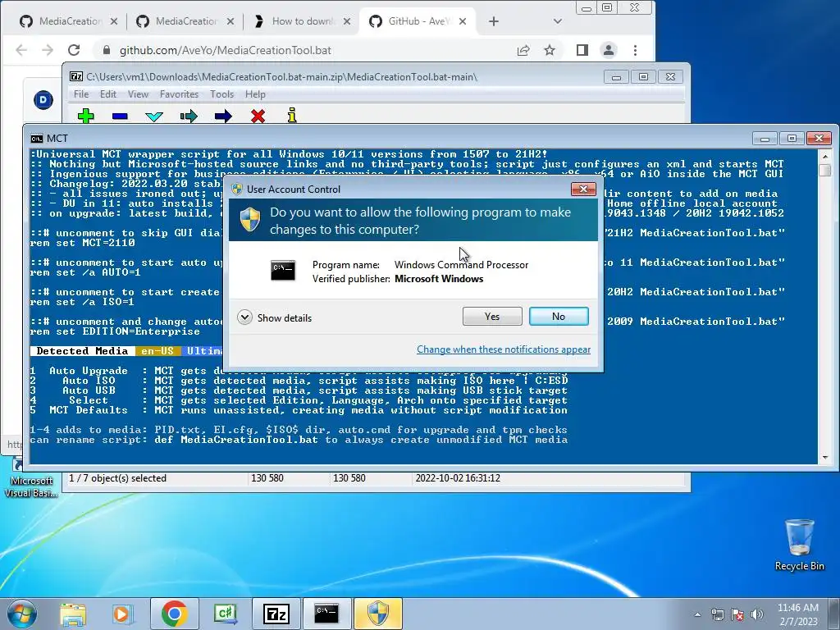Click the Chrome taskbar icon
The height and width of the screenshot is (630, 840).
tap(174, 614)
